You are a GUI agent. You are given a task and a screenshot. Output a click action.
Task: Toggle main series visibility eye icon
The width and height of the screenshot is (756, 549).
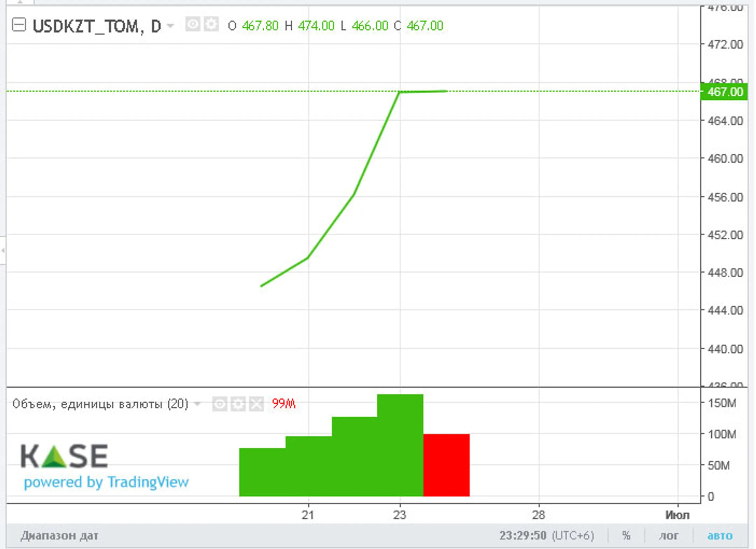192,24
